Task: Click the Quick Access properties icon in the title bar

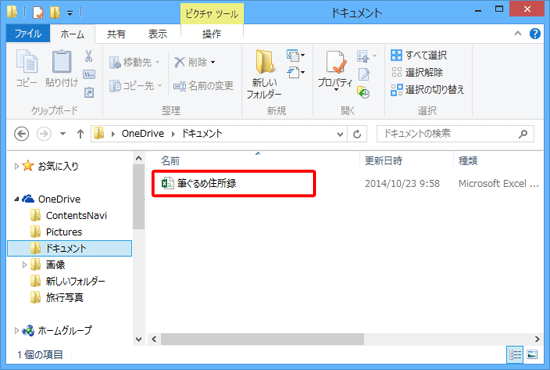Action: click(x=38, y=13)
